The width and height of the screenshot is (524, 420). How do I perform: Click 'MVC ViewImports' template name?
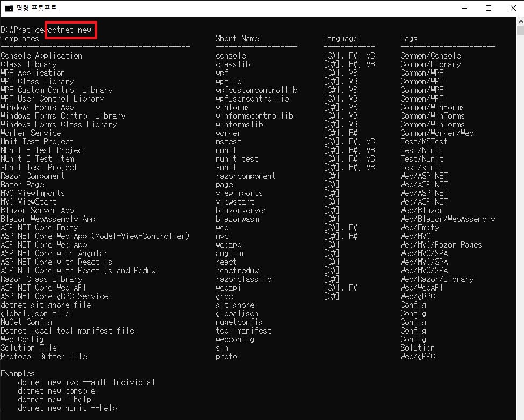pos(33,193)
